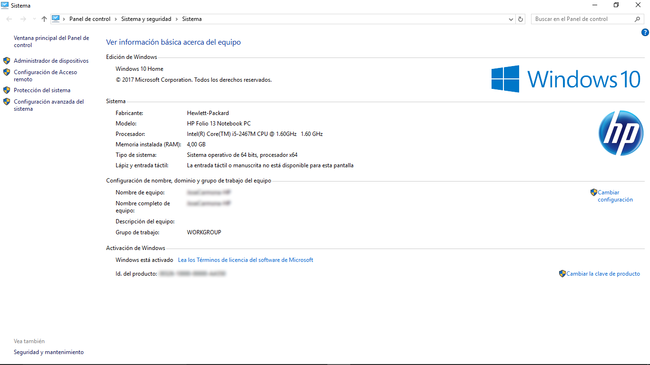650x365 pixels.
Task: Select Sistema operativo de 64 bits text
Action: [x=242, y=155]
